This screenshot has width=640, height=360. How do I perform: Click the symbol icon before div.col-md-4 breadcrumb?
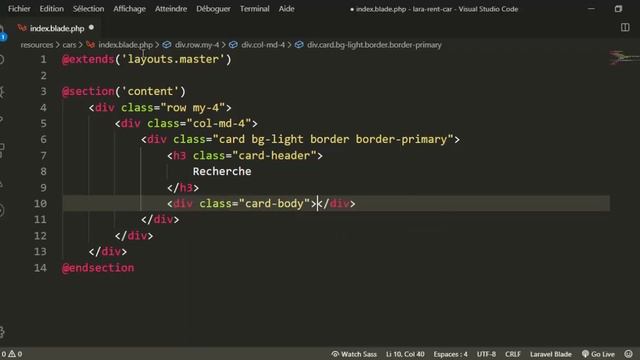233,45
